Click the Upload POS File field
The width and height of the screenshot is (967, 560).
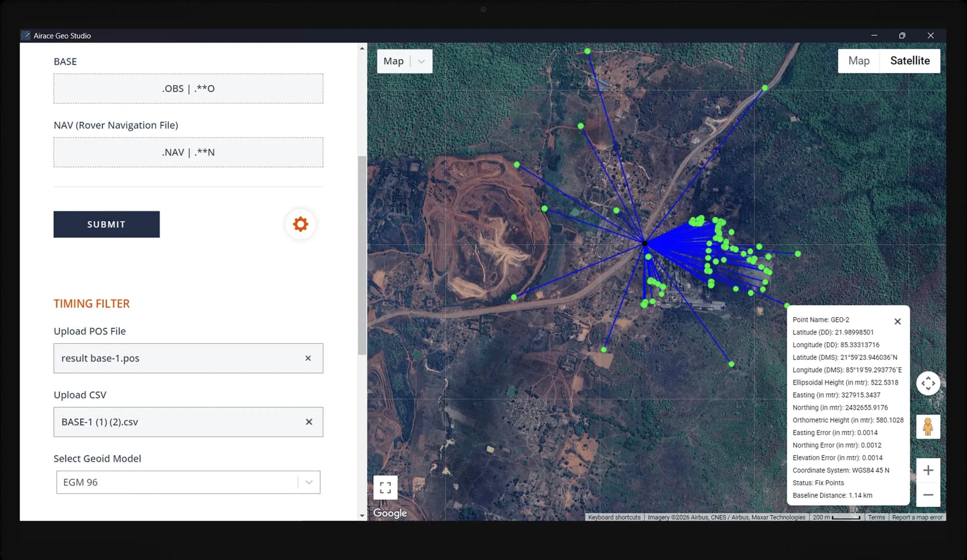coord(188,358)
